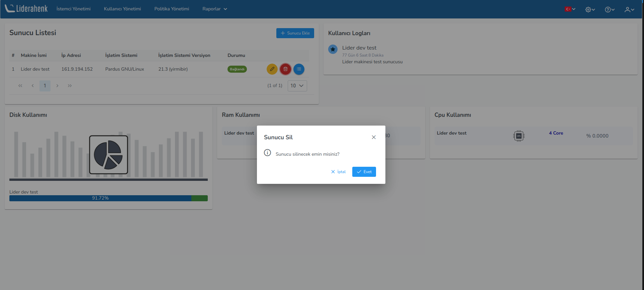Click Lider makinesi test sunucusu log text

pyautogui.click(x=372, y=62)
